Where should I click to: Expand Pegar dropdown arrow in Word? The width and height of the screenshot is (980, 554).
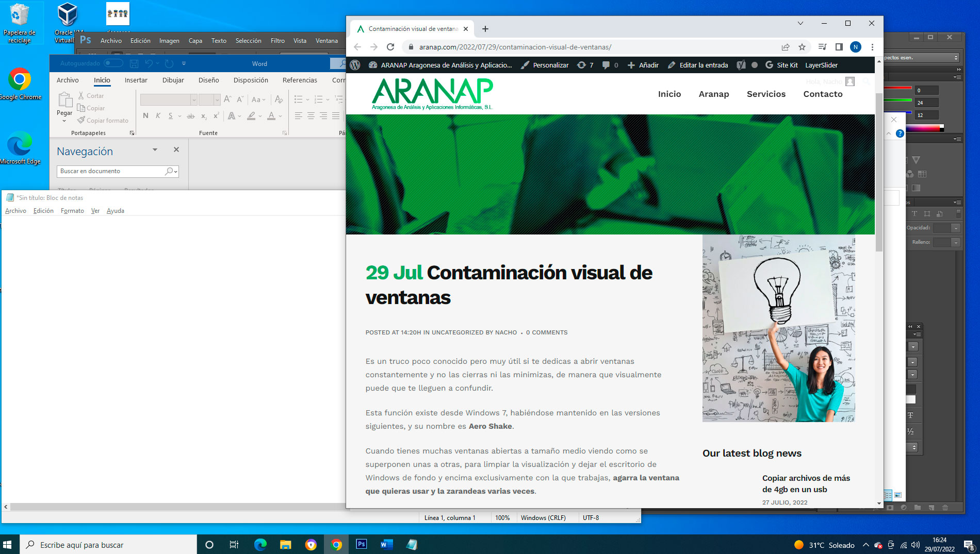coord(64,121)
